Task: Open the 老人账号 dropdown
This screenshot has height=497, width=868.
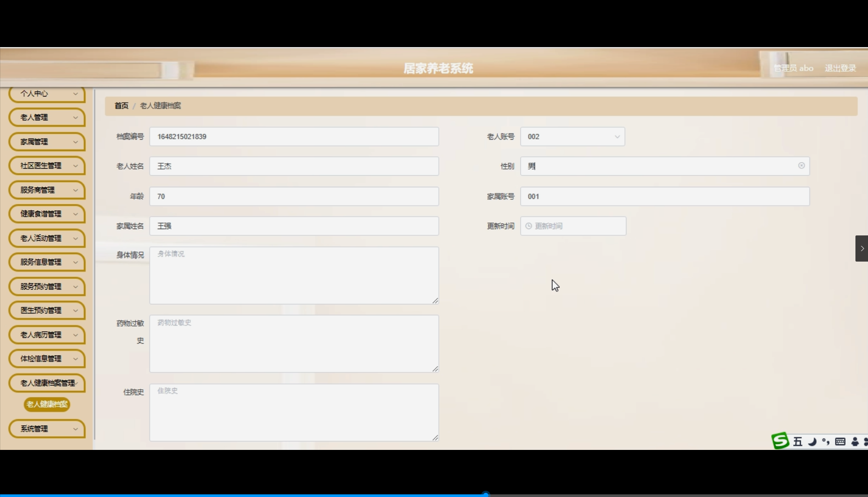Action: point(573,137)
